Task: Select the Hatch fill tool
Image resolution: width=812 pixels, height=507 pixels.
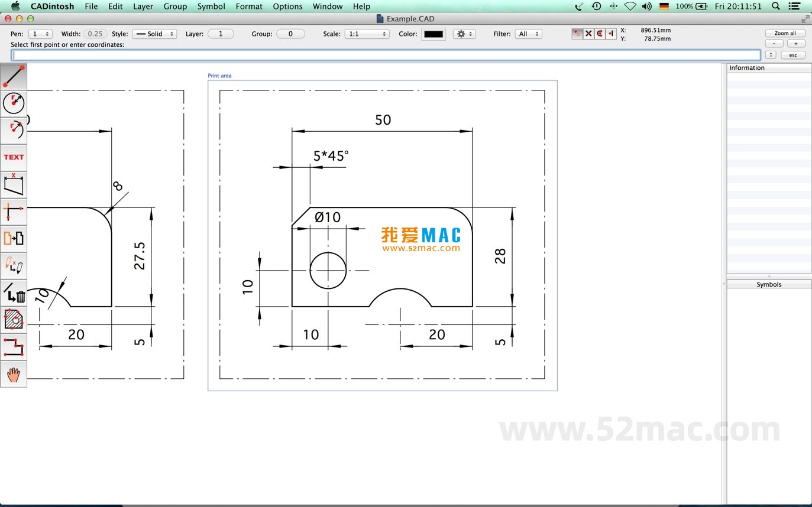Action: click(x=14, y=319)
